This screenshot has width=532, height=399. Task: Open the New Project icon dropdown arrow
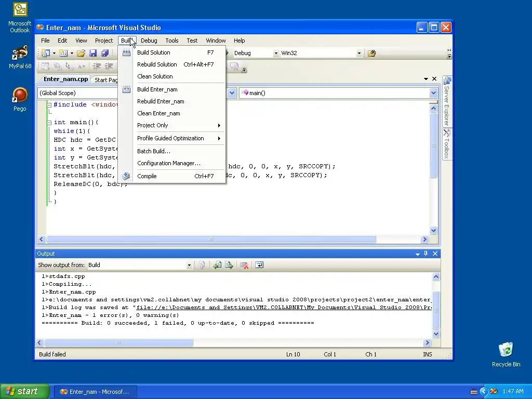(x=54, y=54)
